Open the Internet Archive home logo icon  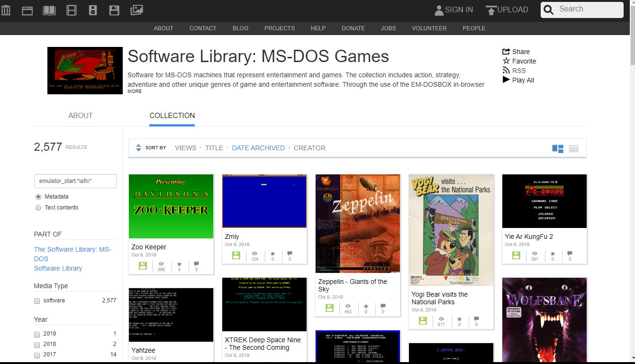(x=6, y=10)
